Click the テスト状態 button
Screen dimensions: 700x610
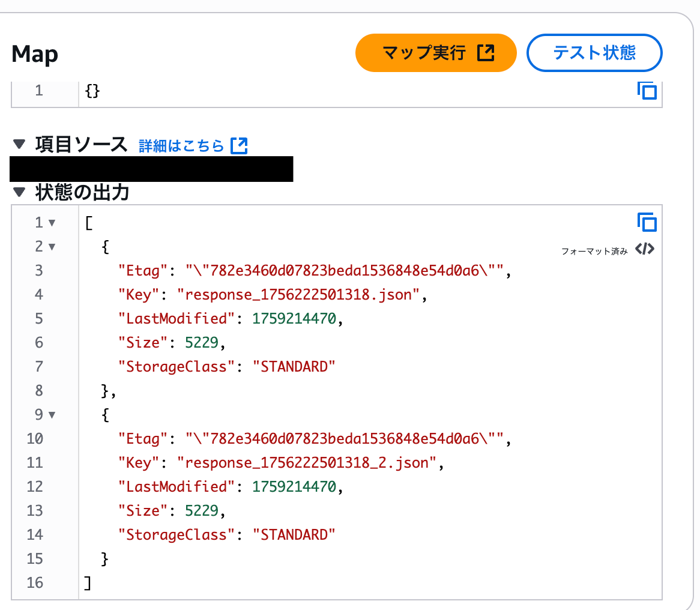click(594, 53)
